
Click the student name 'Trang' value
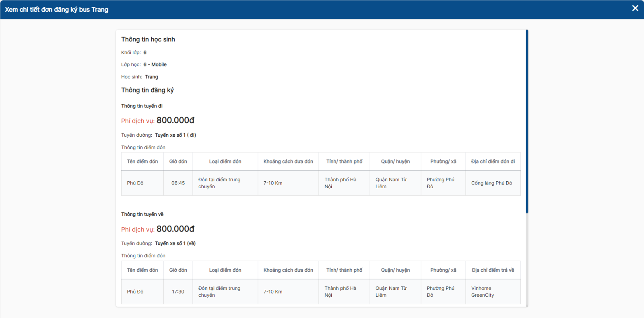(151, 77)
